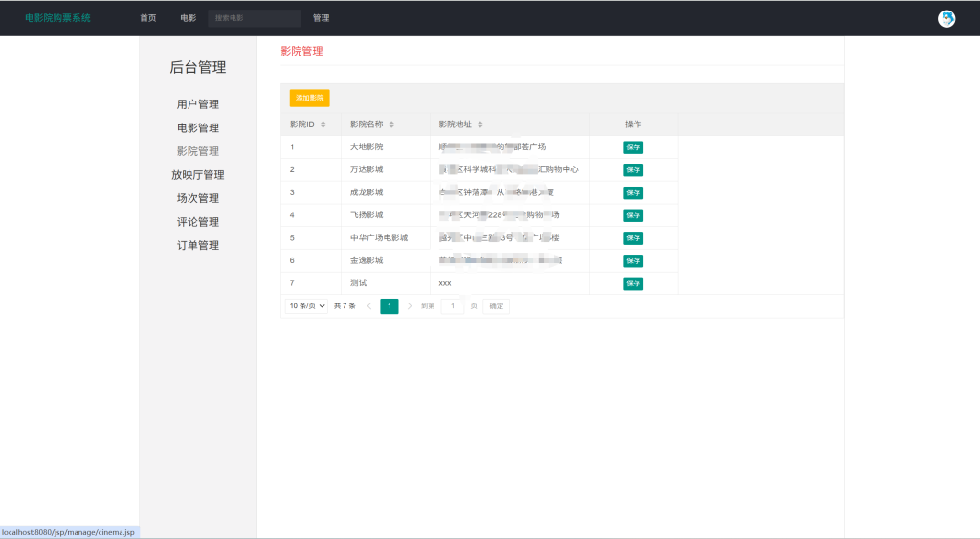Click the 影院管理 page heading
980x539 pixels.
tap(301, 52)
